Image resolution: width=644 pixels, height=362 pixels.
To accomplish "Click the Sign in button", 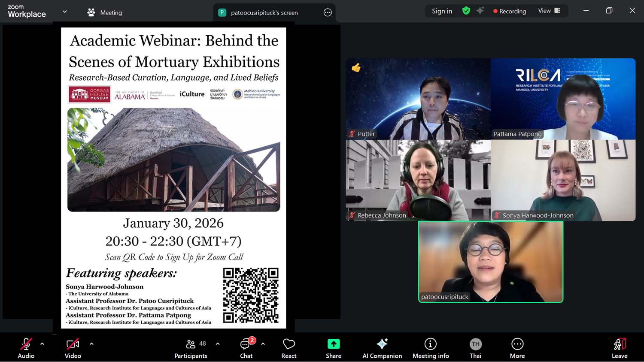I will (442, 11).
